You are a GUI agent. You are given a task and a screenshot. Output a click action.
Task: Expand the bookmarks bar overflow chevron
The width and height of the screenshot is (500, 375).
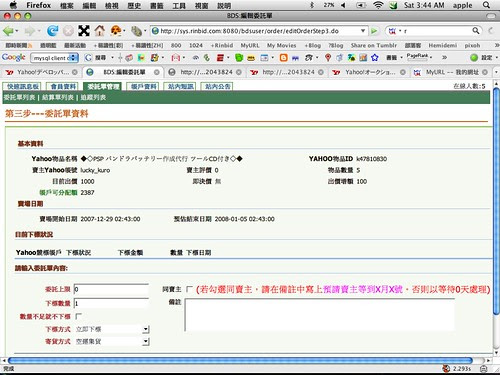(496, 45)
